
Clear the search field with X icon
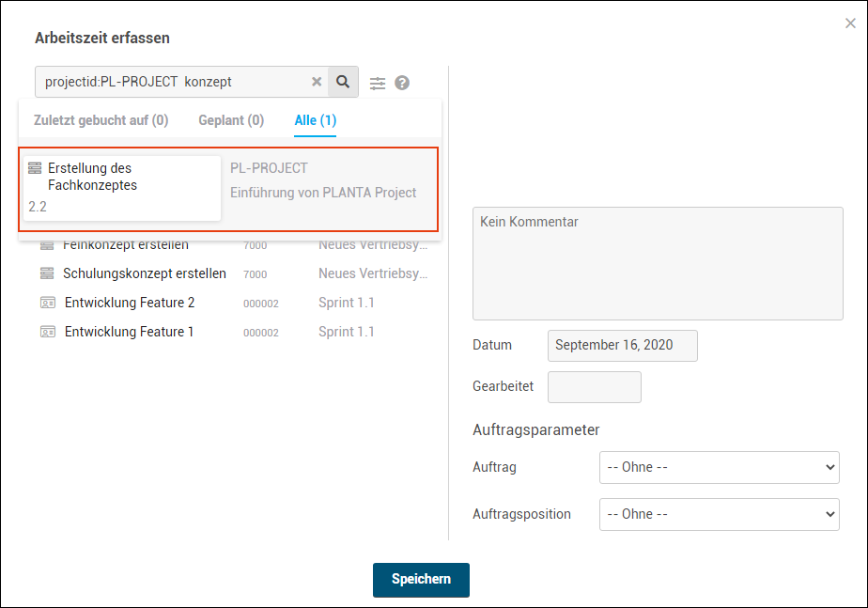coord(317,82)
